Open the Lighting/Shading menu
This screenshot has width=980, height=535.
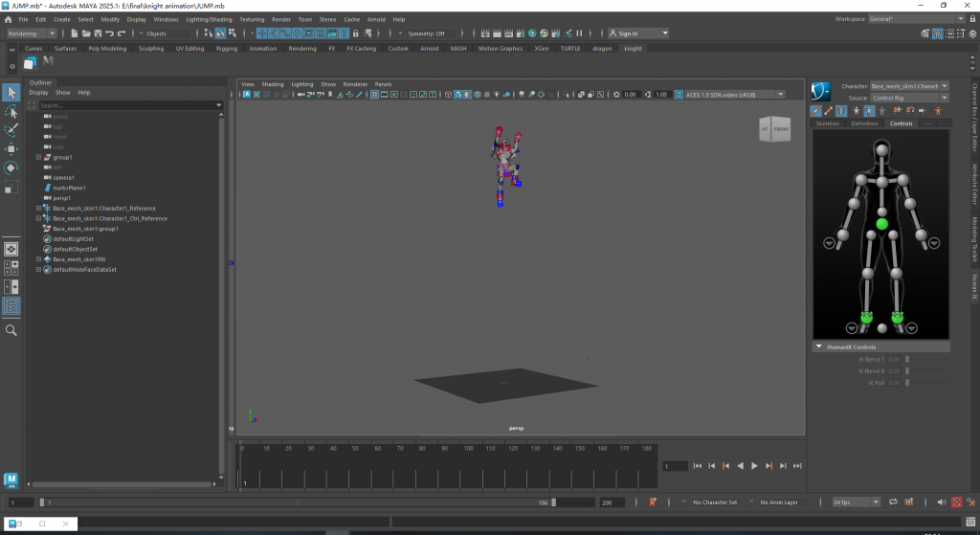tap(208, 19)
